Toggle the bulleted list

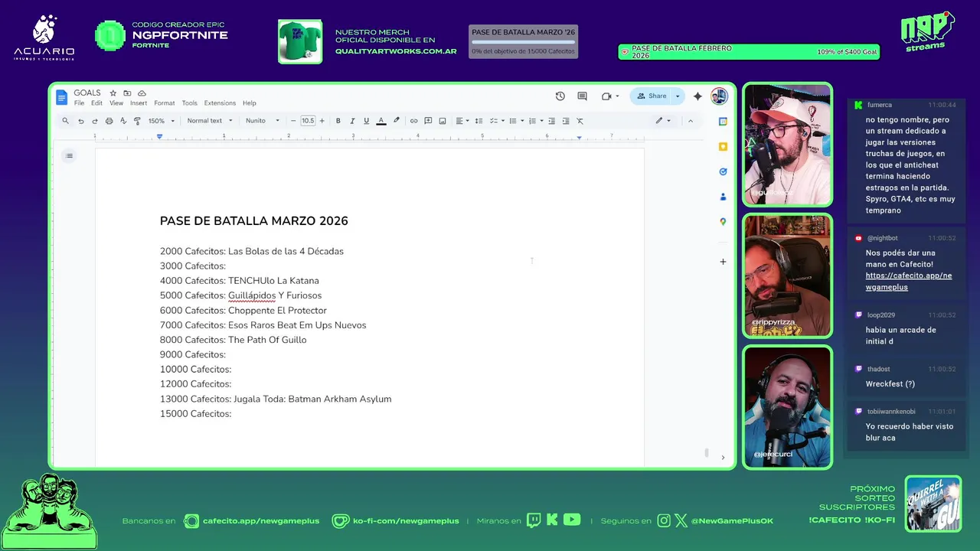514,121
